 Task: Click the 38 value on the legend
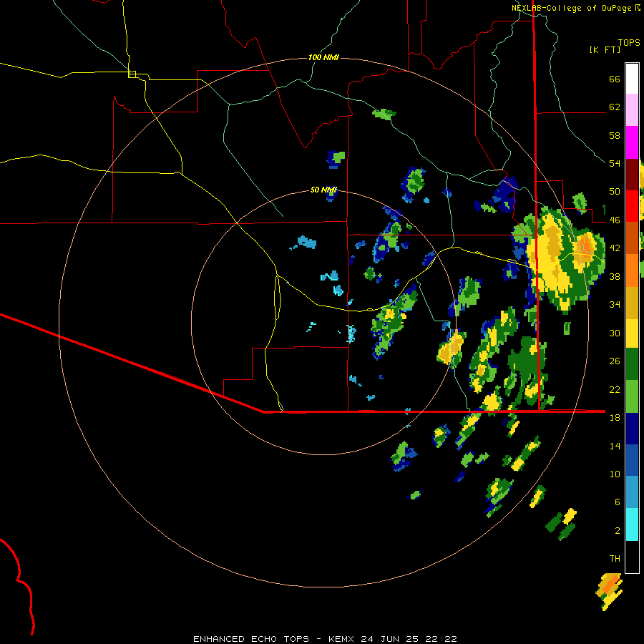tap(615, 277)
